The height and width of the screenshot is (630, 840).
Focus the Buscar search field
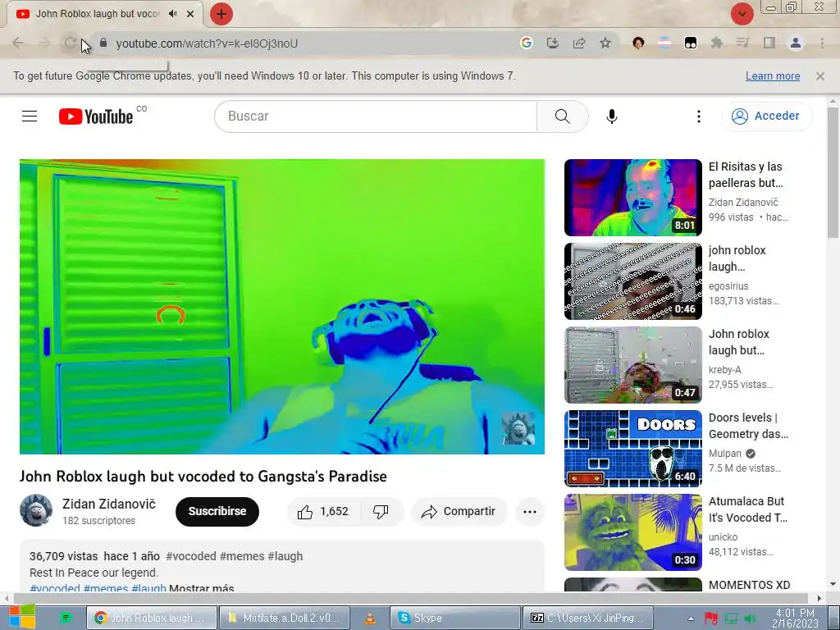[x=376, y=116]
